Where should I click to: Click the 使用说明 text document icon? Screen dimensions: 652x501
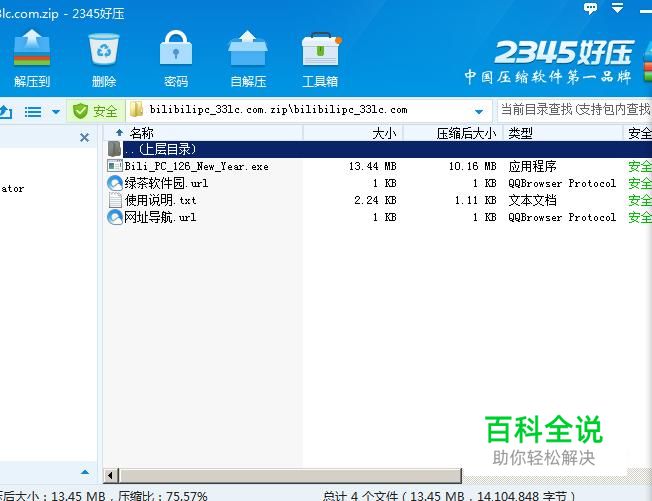pyautogui.click(x=115, y=200)
